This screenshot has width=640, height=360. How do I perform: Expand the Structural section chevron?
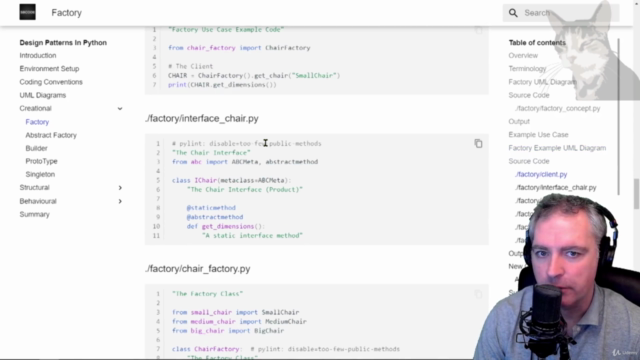pyautogui.click(x=120, y=188)
